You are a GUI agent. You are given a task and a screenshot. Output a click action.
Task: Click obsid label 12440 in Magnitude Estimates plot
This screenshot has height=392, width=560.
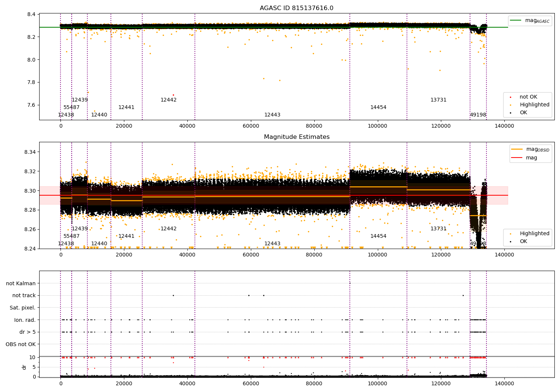pyautogui.click(x=99, y=244)
